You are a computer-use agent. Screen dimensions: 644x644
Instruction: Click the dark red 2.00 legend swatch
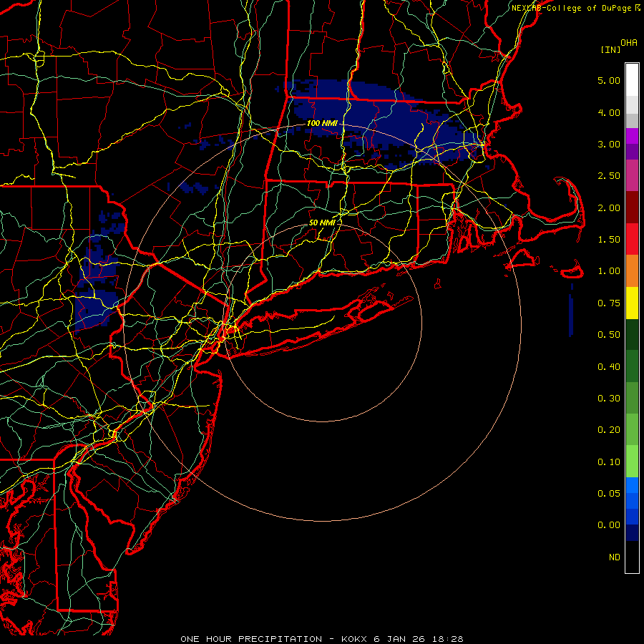(x=632, y=208)
